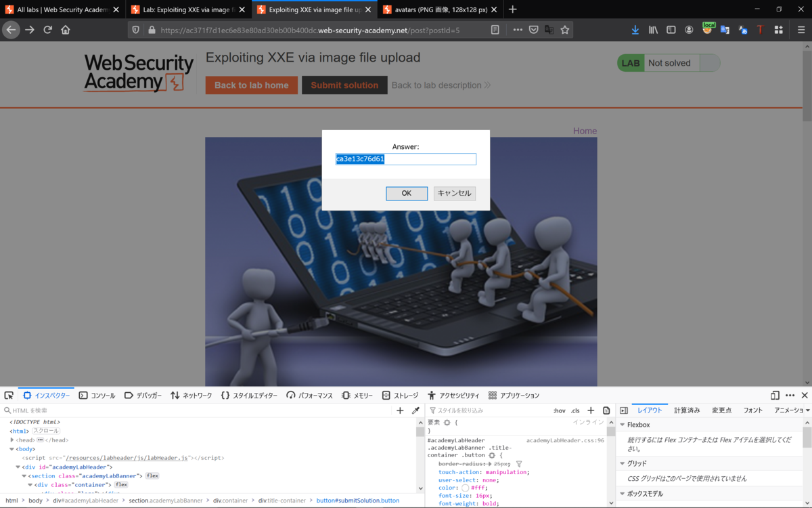Open the Back to lab description link
The height and width of the screenshot is (508, 812).
coord(441,85)
